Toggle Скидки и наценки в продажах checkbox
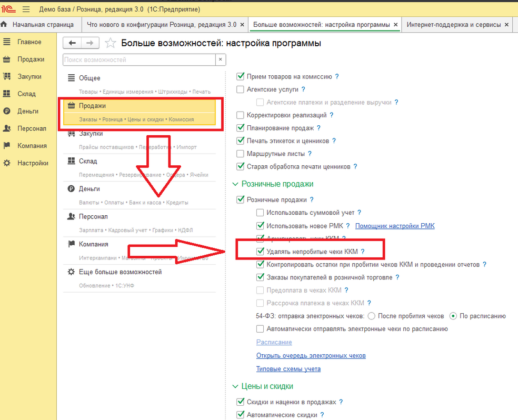 (240, 402)
